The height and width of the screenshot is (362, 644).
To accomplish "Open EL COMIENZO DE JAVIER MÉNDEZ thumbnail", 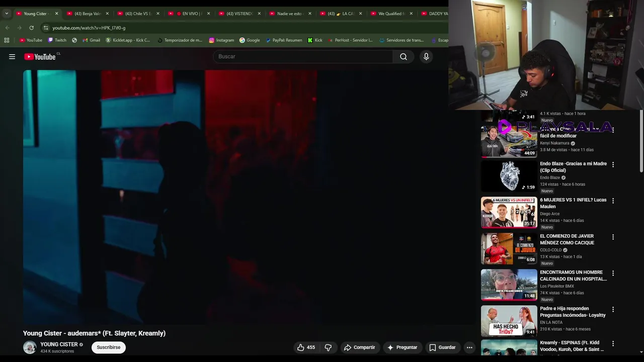I will (x=509, y=249).
